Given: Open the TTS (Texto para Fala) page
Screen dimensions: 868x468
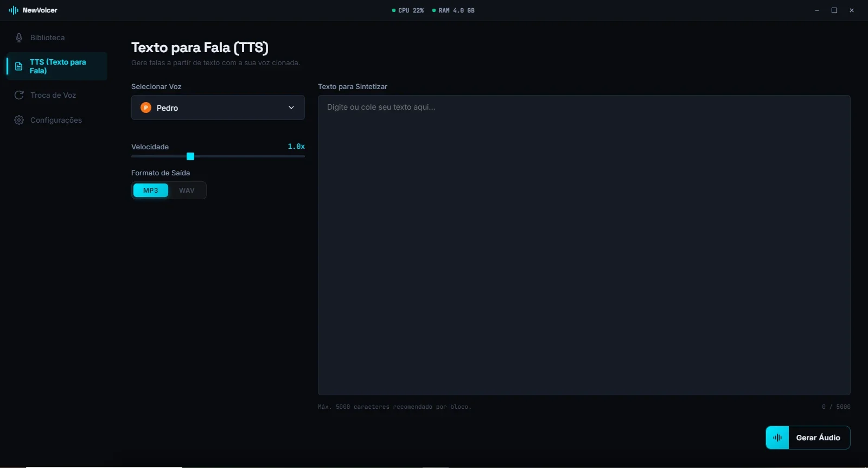Looking at the screenshot, I should click(x=57, y=66).
